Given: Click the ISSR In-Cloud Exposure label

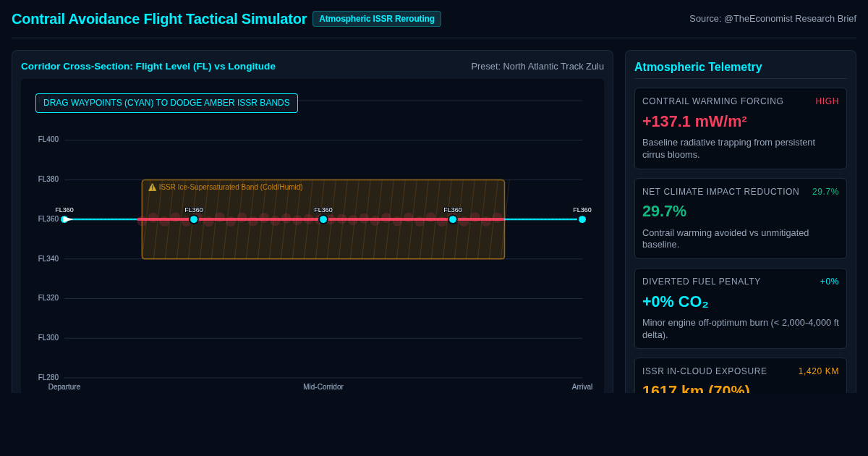Looking at the screenshot, I should [705, 371].
